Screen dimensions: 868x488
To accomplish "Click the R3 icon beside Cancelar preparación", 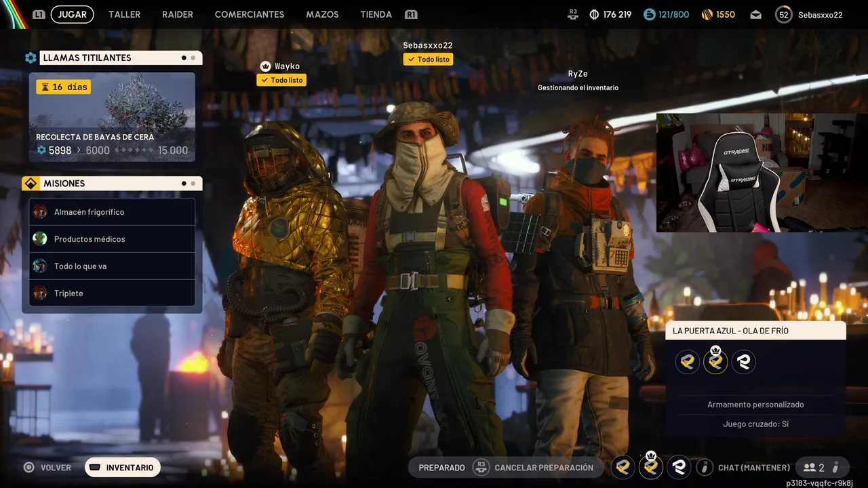I will [x=481, y=467].
